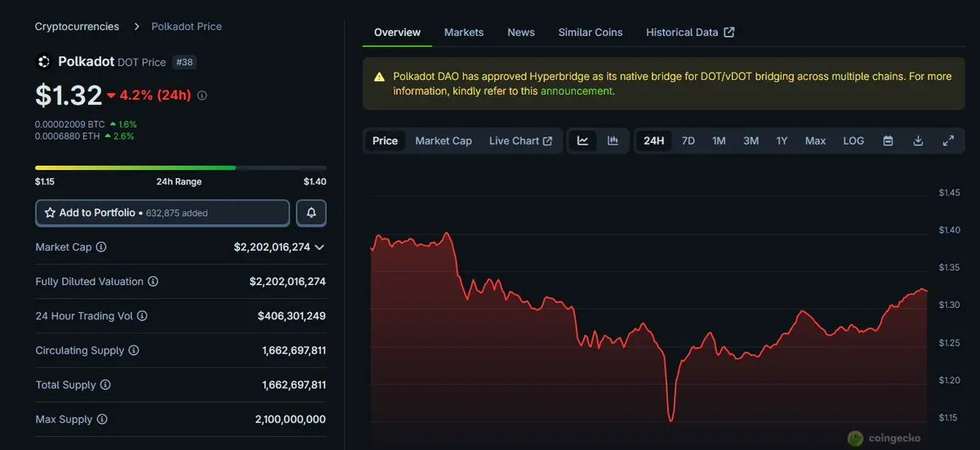Select the candlestick chart view icon
Image resolution: width=980 pixels, height=450 pixels.
pyautogui.click(x=613, y=140)
